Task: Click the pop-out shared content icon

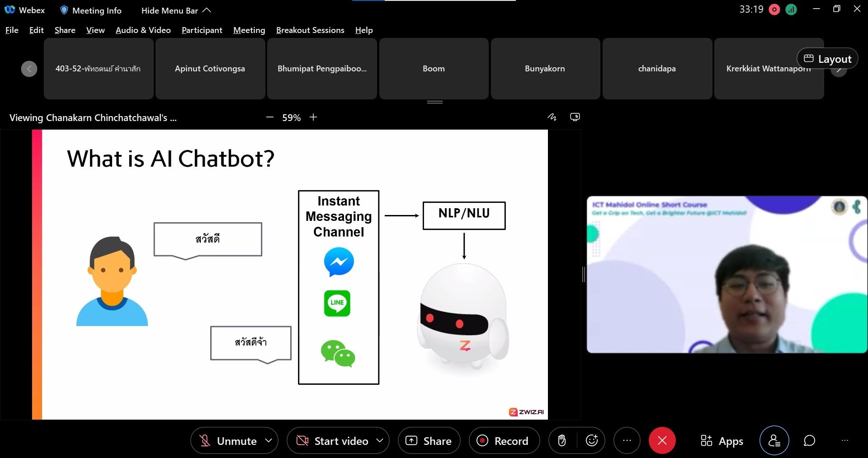Action: click(x=575, y=117)
